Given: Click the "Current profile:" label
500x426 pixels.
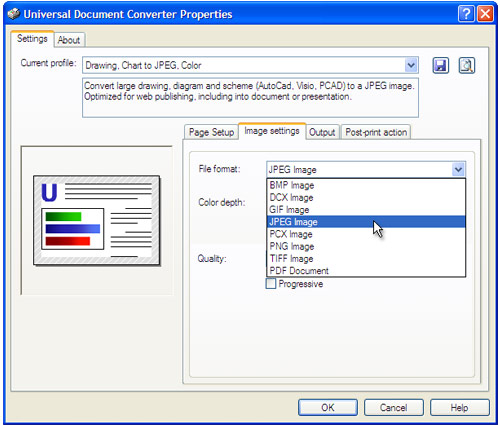Looking at the screenshot, I should 48,63.
